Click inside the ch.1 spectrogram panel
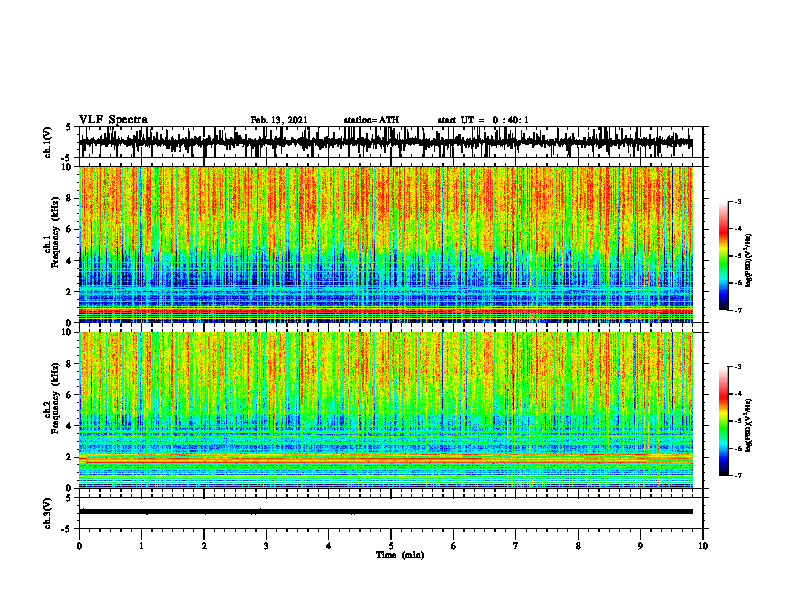This screenshot has width=792, height=612. (385, 244)
